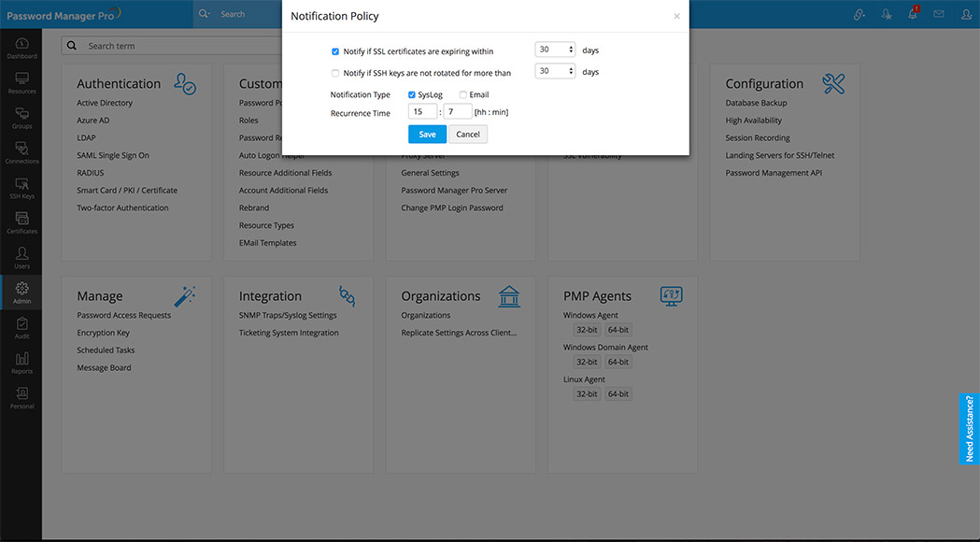Cancel the notification policy dialog
Screen dimensions: 980x542
[468, 135]
